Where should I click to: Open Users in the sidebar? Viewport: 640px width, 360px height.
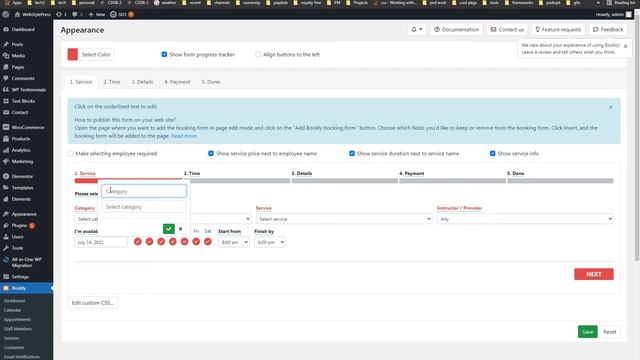pos(17,237)
